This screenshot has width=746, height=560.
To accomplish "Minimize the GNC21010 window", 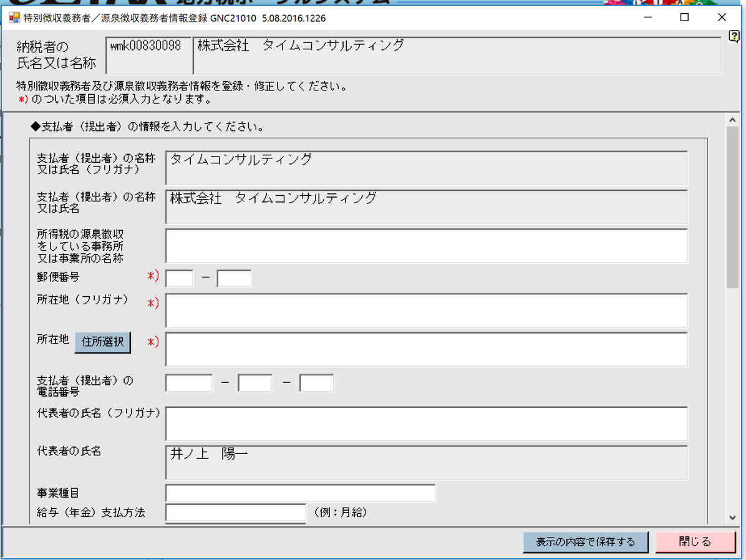I will (647, 17).
